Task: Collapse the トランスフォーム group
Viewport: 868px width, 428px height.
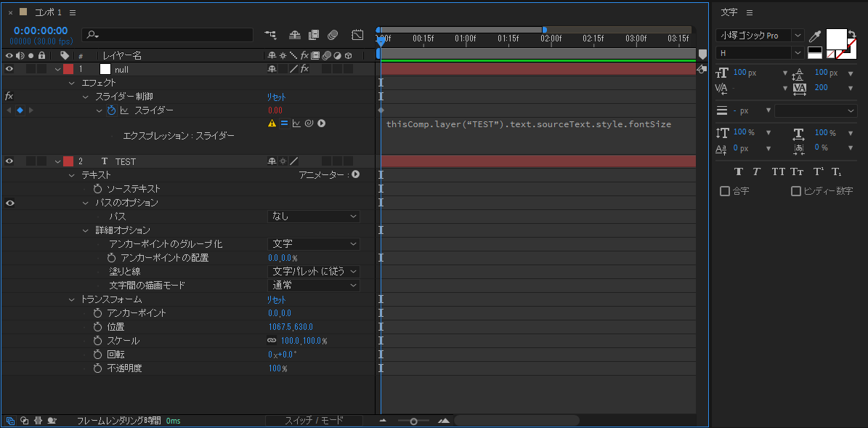Action: click(x=71, y=299)
